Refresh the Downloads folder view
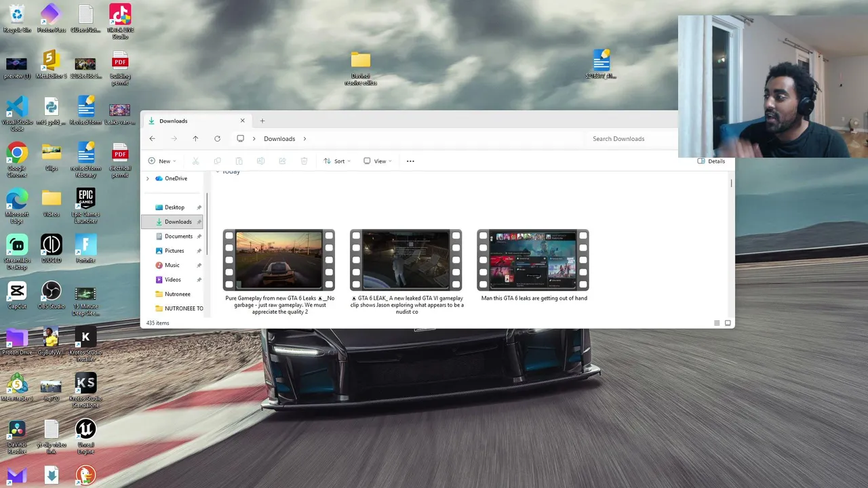 click(217, 139)
